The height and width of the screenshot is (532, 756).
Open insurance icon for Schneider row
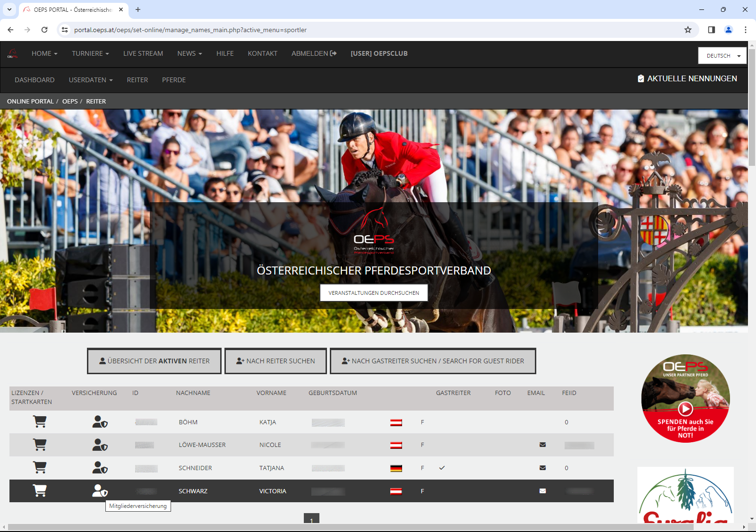click(100, 467)
